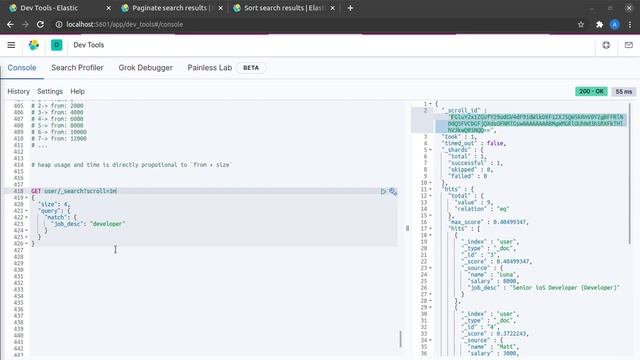Open the help menu icon in header
This screenshot has height=360, width=640.
(x=606, y=45)
